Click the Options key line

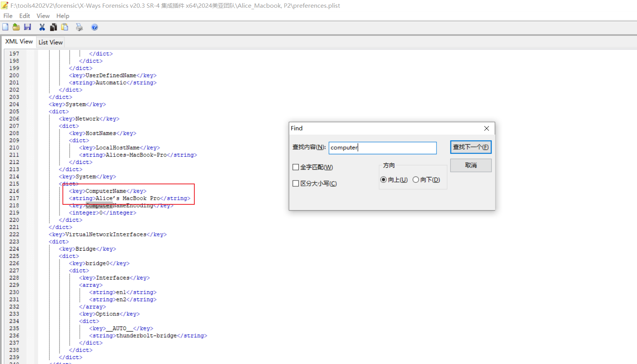point(110,314)
